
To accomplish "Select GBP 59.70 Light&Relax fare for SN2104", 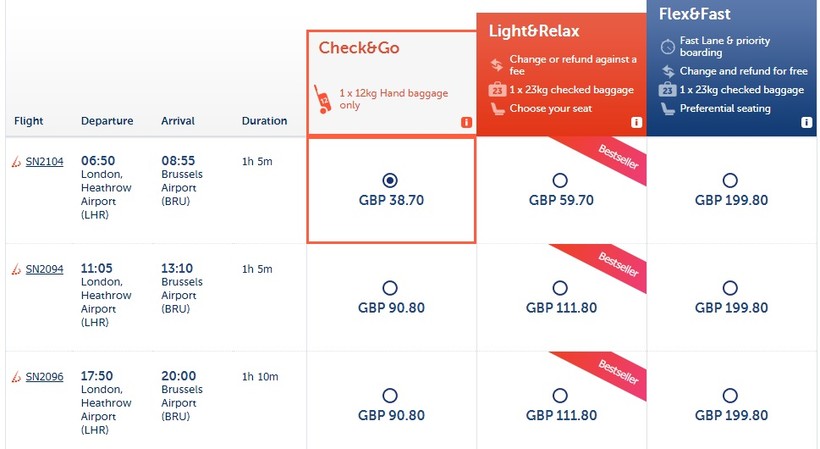I will (560, 180).
